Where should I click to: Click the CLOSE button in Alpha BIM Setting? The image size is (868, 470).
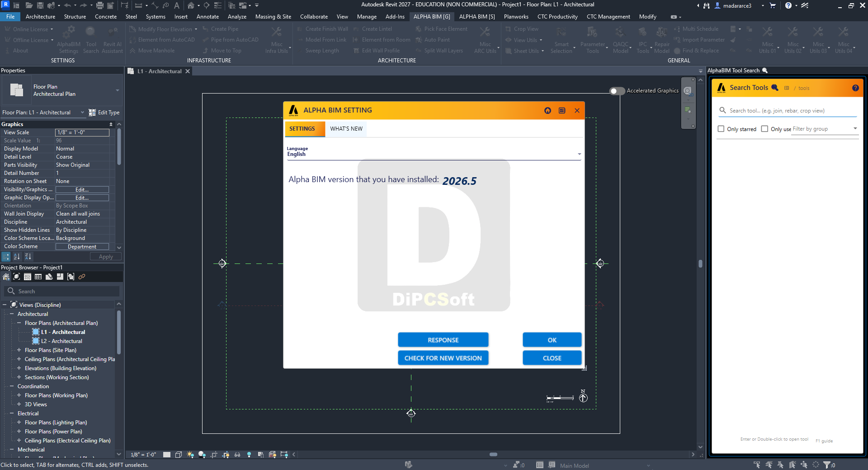552,358
